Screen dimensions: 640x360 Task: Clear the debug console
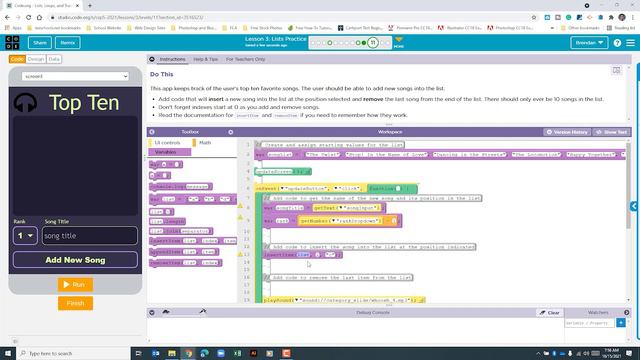click(549, 313)
